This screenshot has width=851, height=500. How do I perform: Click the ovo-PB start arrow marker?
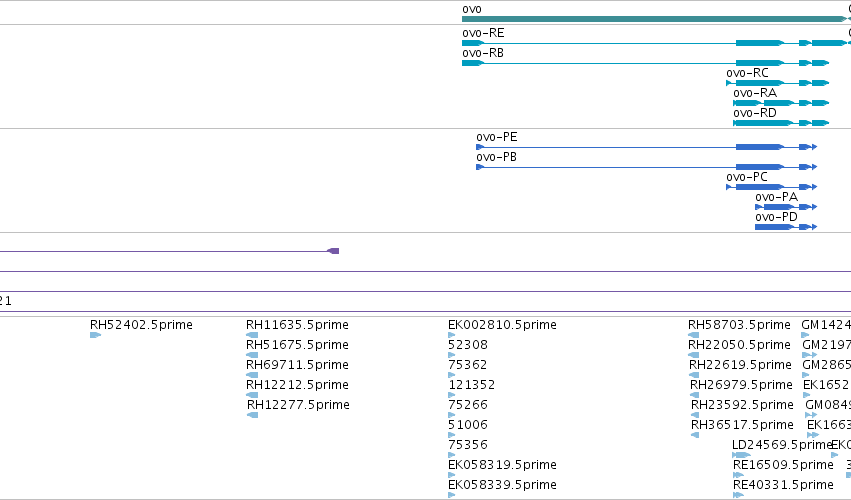pyautogui.click(x=480, y=167)
